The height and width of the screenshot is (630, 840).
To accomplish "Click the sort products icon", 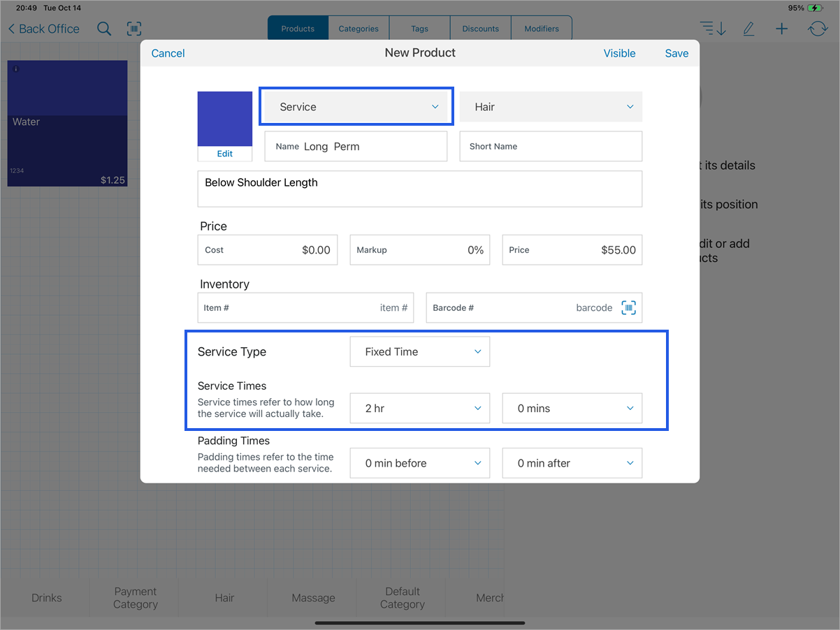I will point(712,28).
